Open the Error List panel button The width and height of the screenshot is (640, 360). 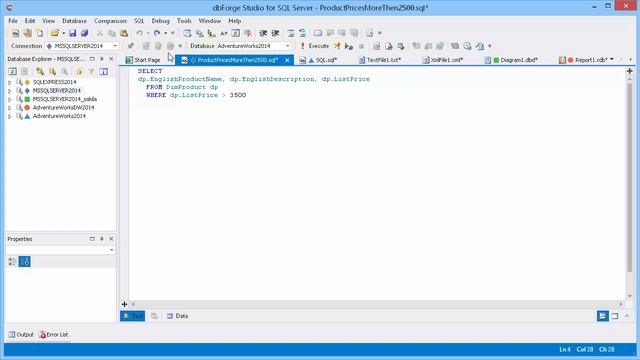point(53,335)
